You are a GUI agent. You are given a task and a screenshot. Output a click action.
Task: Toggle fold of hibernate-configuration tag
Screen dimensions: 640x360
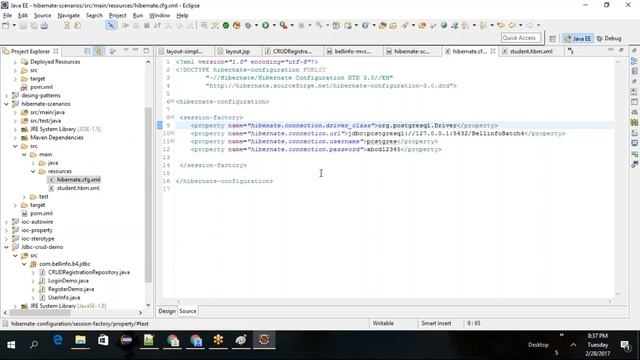point(171,102)
